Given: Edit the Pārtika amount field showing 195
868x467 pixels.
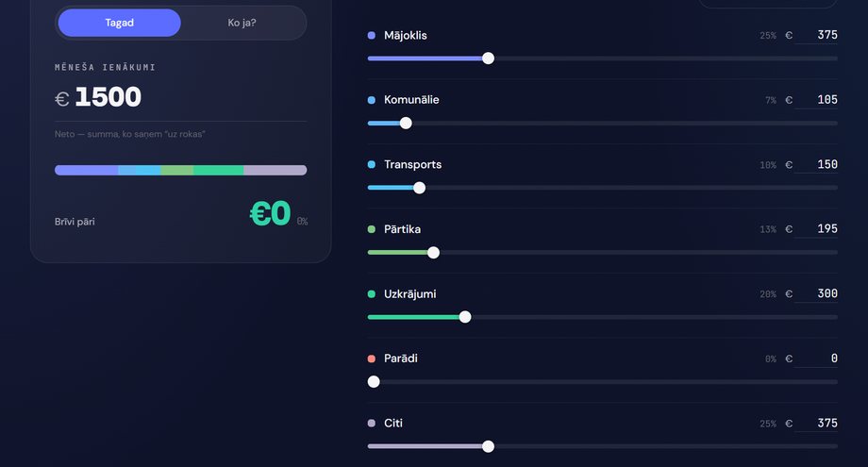Looking at the screenshot, I should [816, 229].
